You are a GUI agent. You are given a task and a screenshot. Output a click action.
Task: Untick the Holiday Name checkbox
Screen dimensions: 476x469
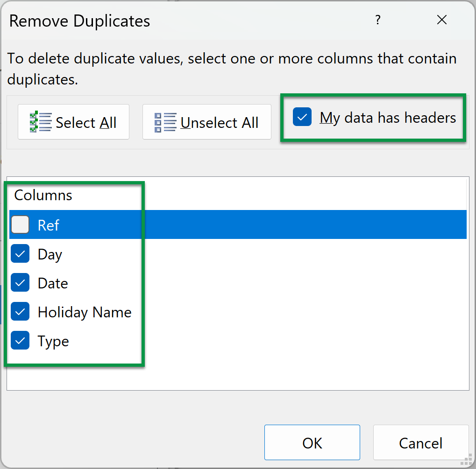(x=20, y=312)
